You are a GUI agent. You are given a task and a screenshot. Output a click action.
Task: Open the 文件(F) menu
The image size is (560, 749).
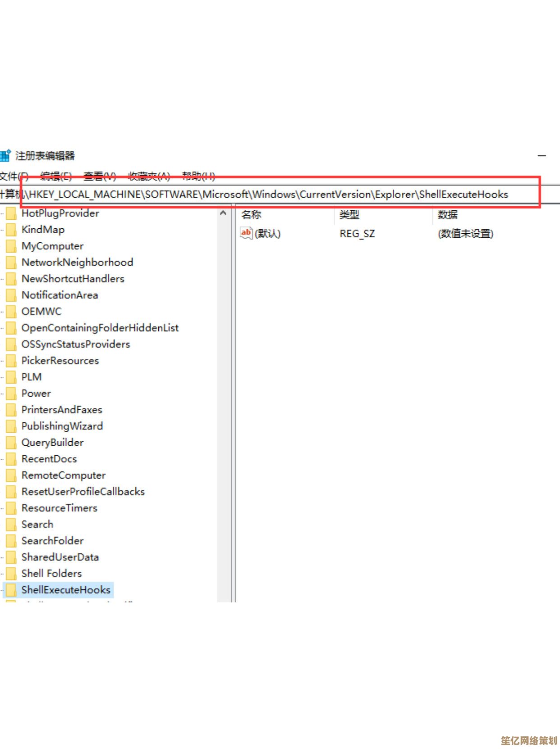click(14, 176)
